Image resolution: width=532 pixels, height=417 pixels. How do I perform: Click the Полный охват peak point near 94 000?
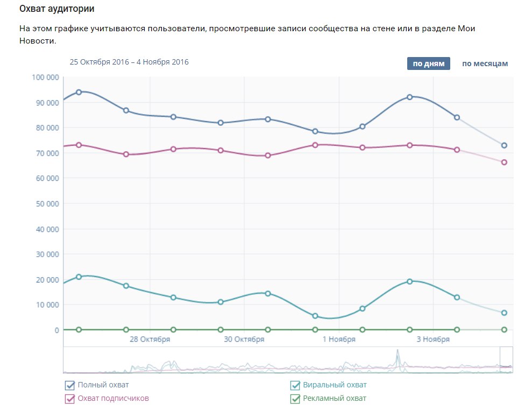click(x=79, y=92)
